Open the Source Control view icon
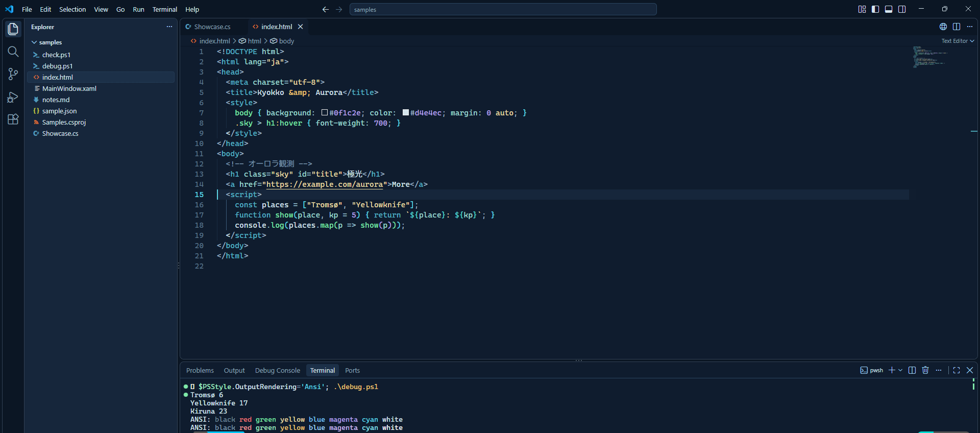 (x=13, y=74)
